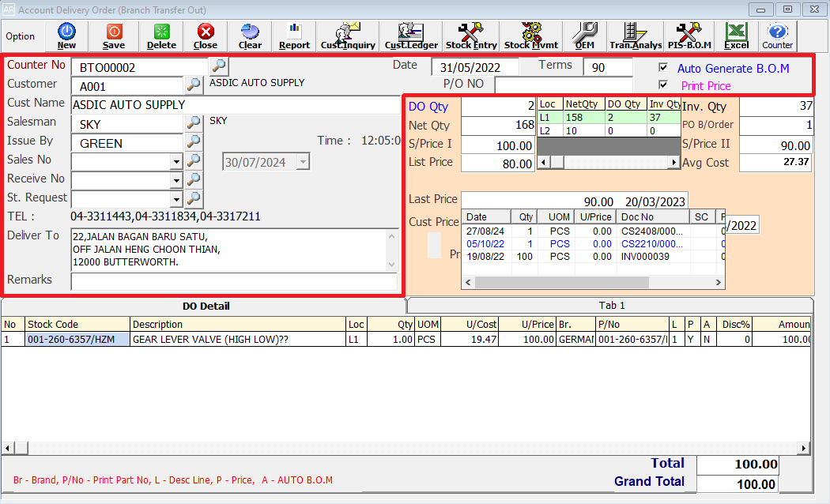Select the S/Price I field 100.00
The width and height of the screenshot is (830, 504).
point(499,145)
